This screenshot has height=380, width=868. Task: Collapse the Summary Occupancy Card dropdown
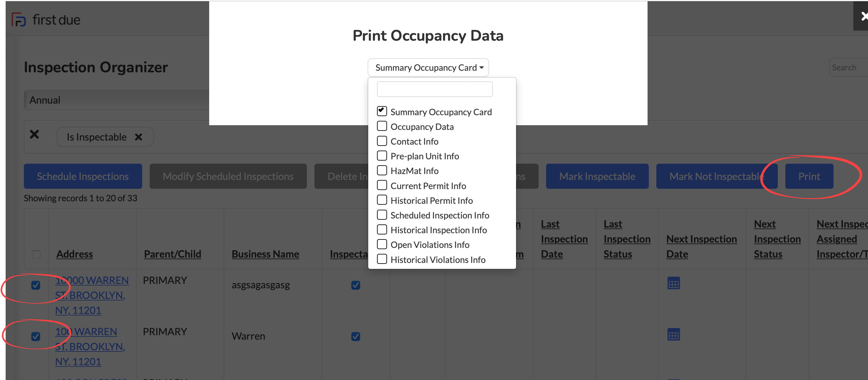(x=428, y=68)
